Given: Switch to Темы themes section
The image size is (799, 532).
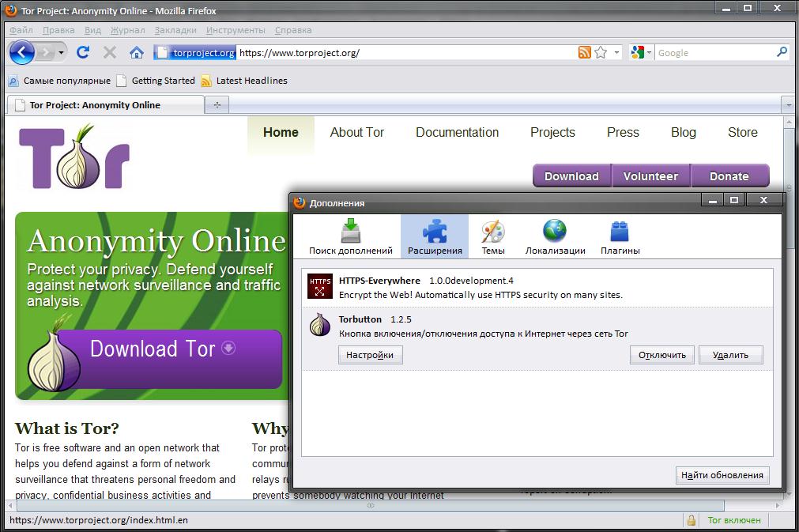Looking at the screenshot, I should [x=493, y=237].
